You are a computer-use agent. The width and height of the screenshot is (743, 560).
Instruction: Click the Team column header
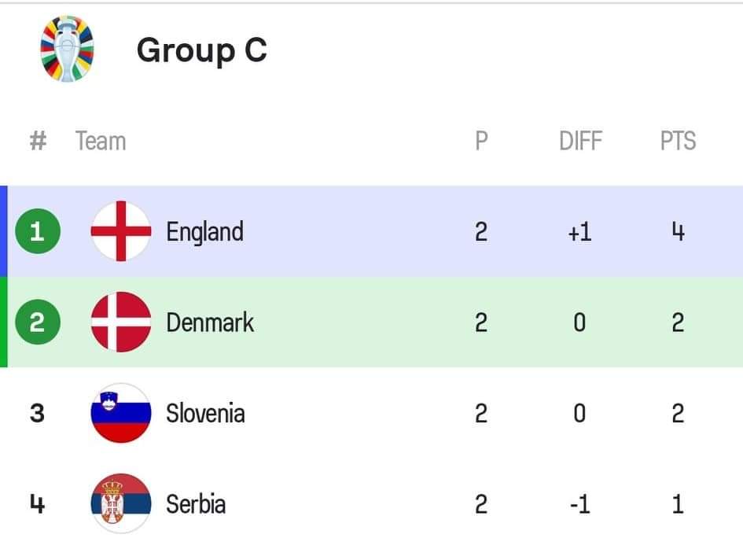(101, 142)
